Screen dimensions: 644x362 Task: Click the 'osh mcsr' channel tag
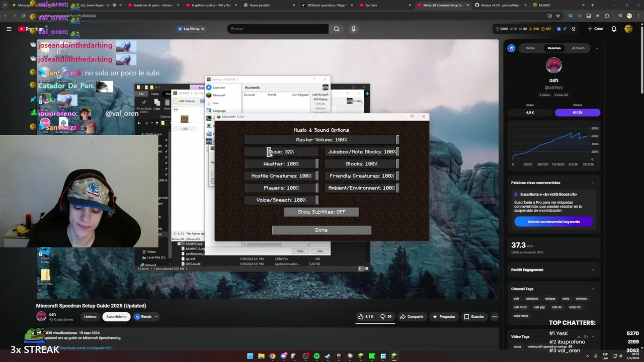pyautogui.click(x=520, y=307)
